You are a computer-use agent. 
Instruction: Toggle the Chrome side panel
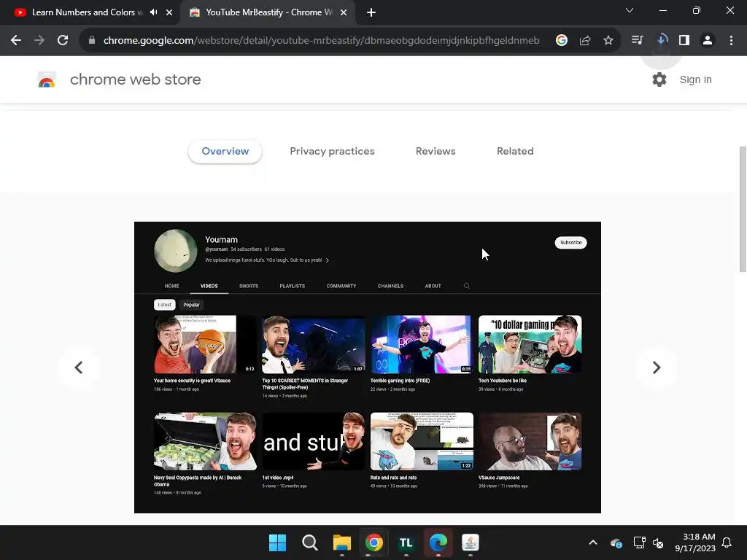[684, 41]
